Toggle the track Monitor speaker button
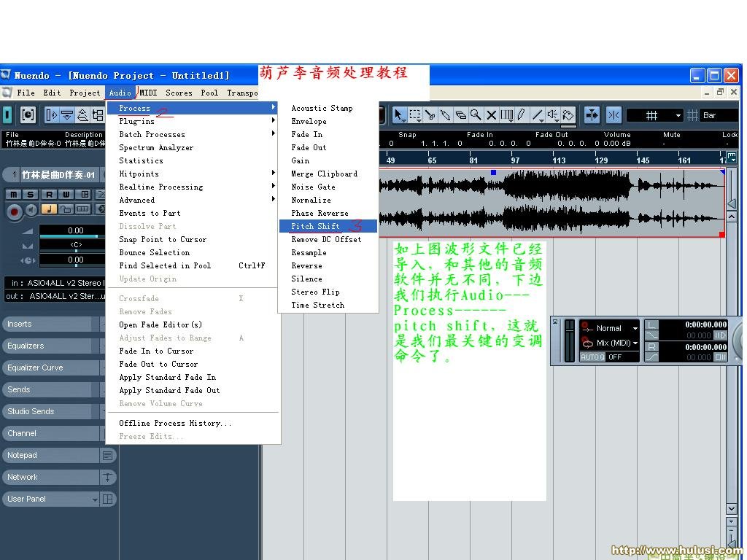 [x=31, y=210]
